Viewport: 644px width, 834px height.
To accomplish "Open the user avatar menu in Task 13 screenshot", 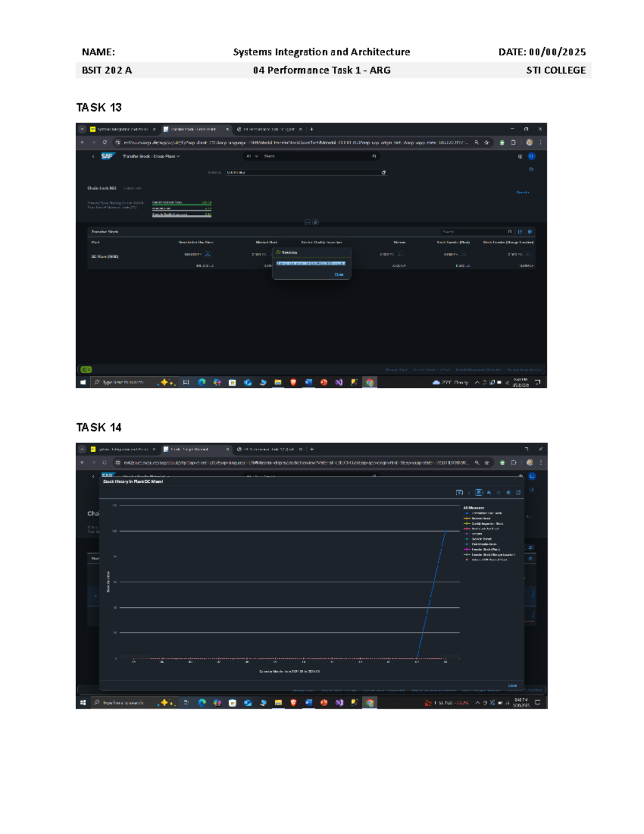I will (531, 156).
